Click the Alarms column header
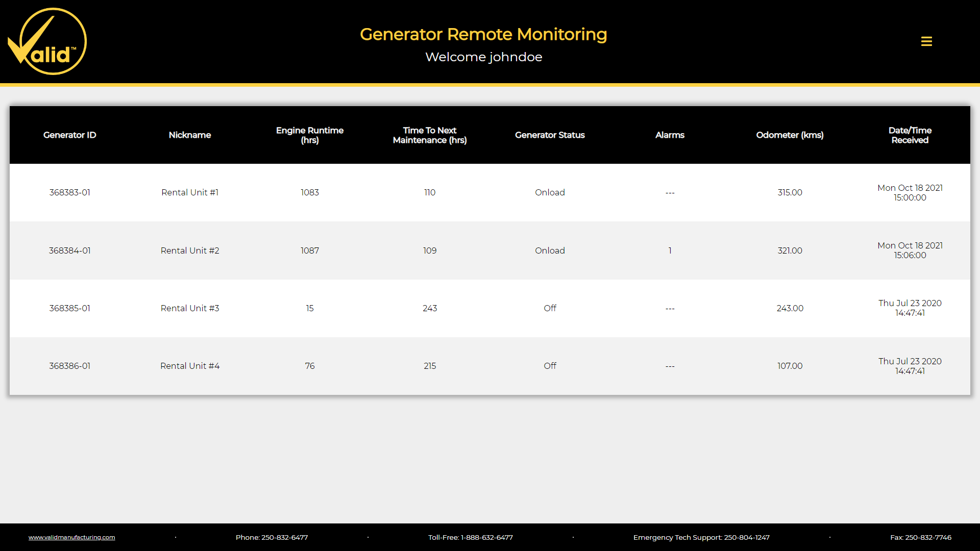The width and height of the screenshot is (980, 551). tap(670, 135)
